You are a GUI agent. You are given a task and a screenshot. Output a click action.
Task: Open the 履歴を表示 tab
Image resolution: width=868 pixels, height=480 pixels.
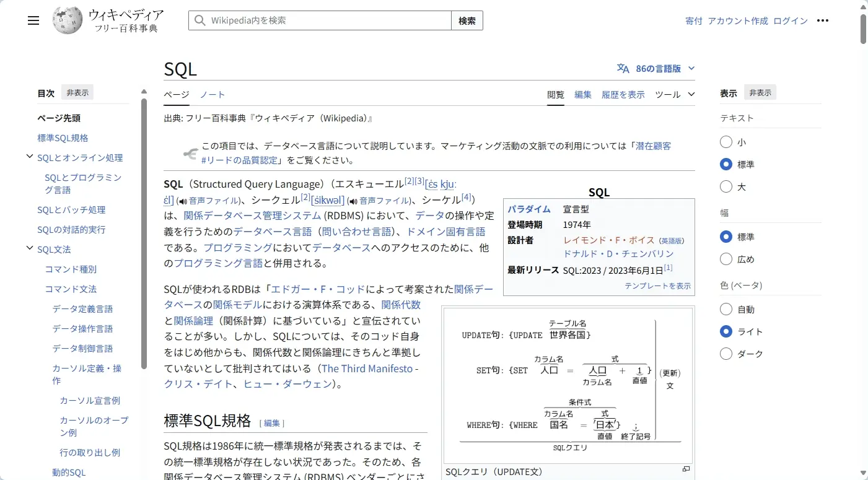623,95
